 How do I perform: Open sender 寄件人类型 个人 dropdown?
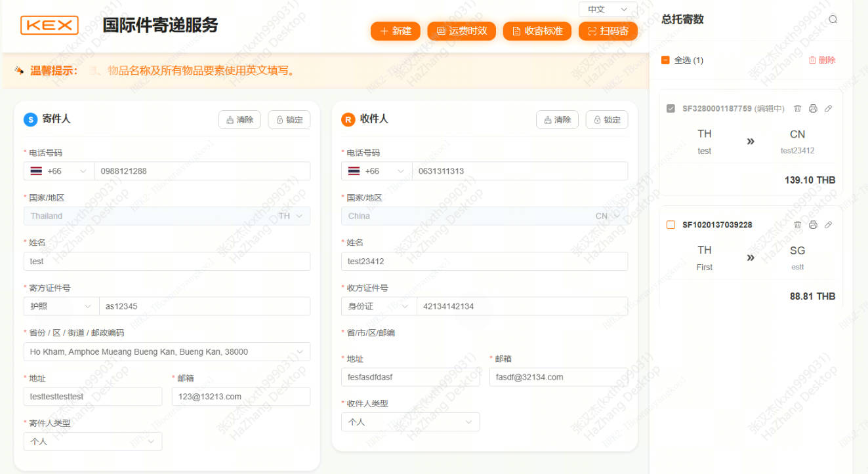click(x=93, y=442)
